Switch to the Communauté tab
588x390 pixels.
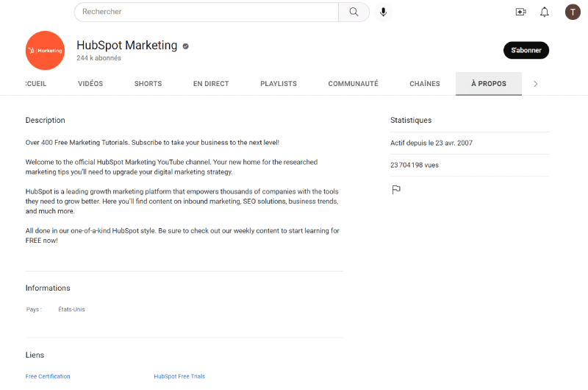tap(353, 84)
